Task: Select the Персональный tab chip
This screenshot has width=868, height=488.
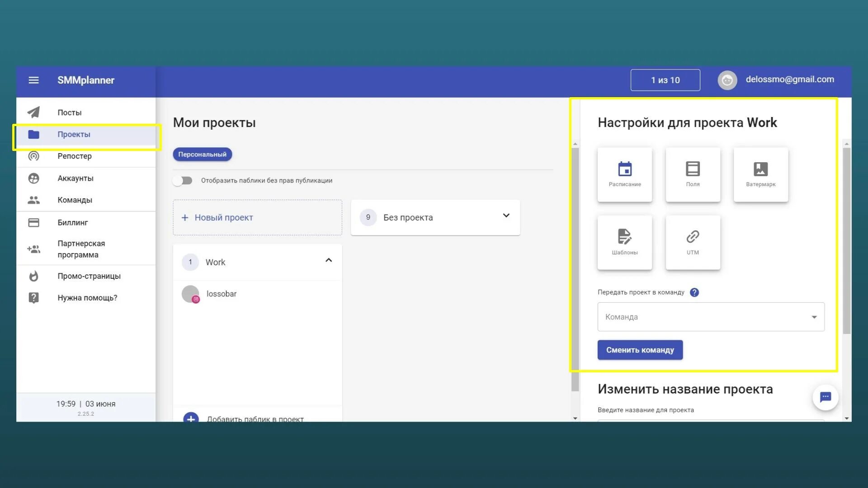Action: [x=202, y=155]
